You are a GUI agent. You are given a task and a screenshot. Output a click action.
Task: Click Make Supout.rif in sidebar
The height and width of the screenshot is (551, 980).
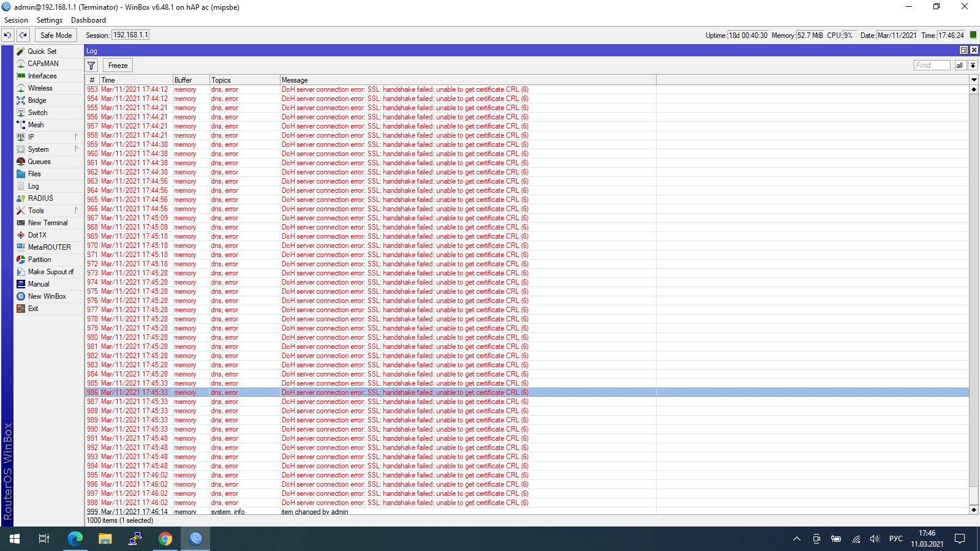click(50, 272)
